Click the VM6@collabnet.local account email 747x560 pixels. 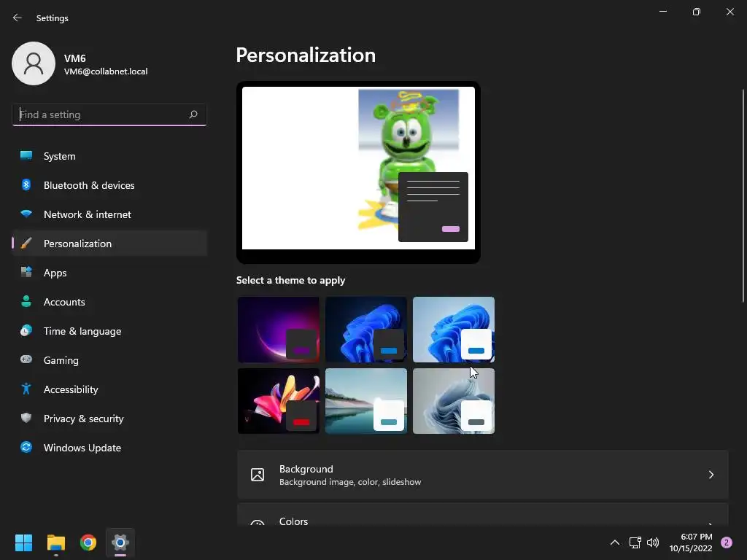tap(106, 71)
